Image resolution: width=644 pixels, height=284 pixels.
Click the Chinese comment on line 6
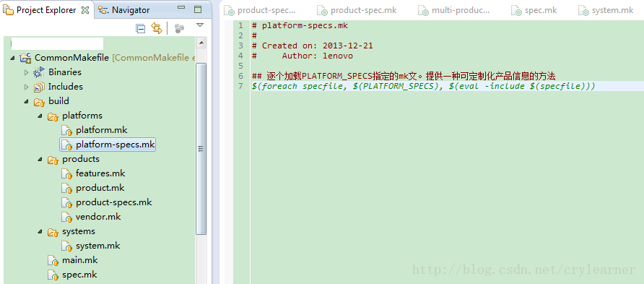(404, 76)
